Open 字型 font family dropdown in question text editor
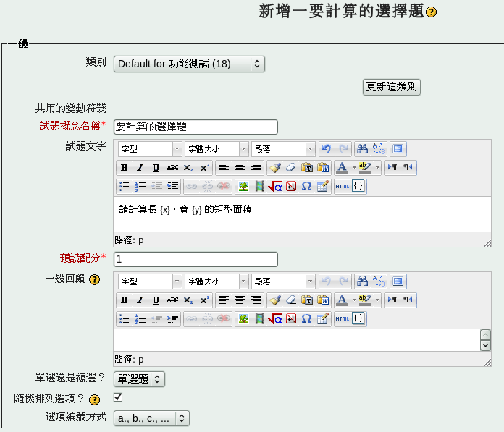This screenshot has width=504, height=432. [x=150, y=149]
